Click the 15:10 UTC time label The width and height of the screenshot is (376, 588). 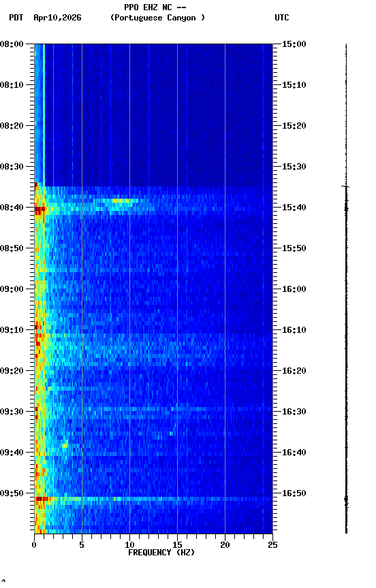(294, 85)
